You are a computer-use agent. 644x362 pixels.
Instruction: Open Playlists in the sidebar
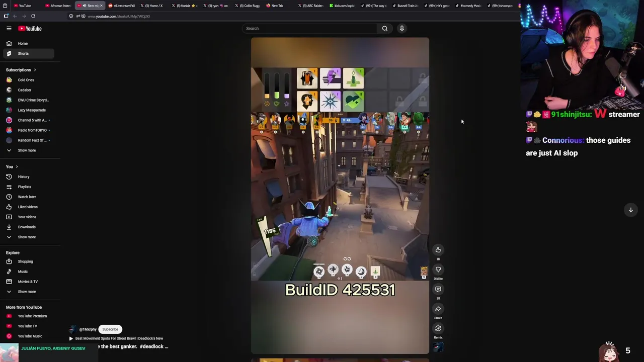(x=29, y=187)
